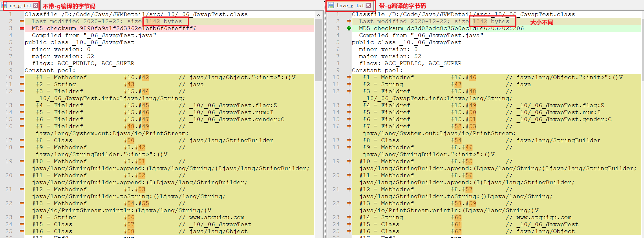Click the change marker beside no_g.txt line 11

[x=22, y=84]
